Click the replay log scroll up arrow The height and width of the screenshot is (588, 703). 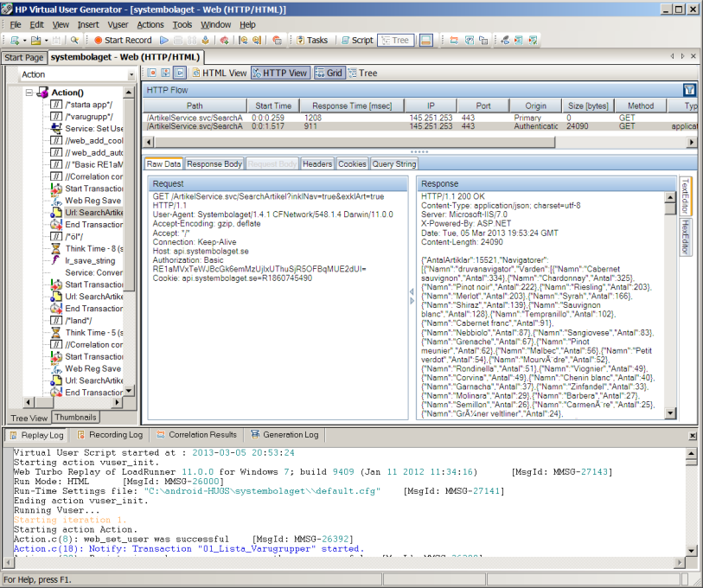tap(691, 453)
